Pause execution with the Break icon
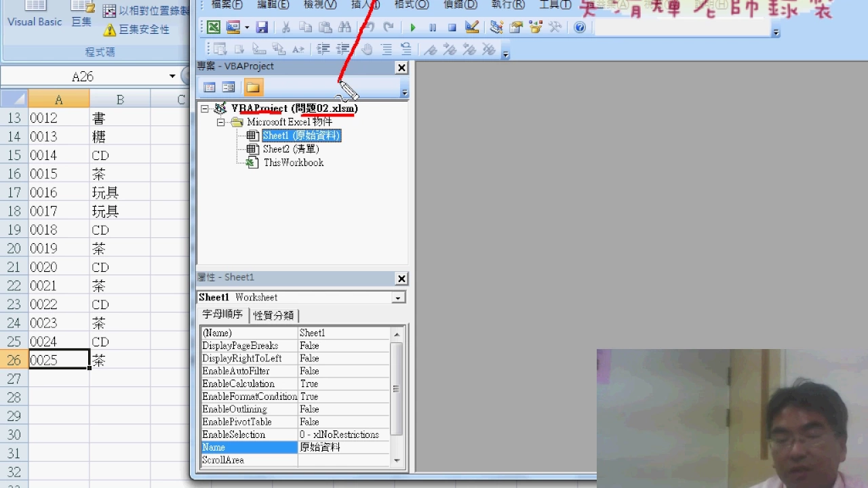Screen dimensions: 868x488 [x=432, y=27]
